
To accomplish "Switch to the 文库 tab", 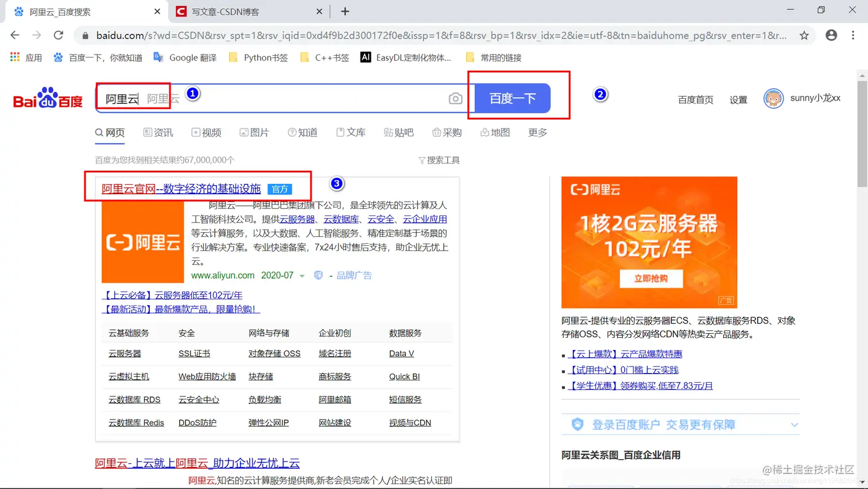I will click(x=351, y=133).
